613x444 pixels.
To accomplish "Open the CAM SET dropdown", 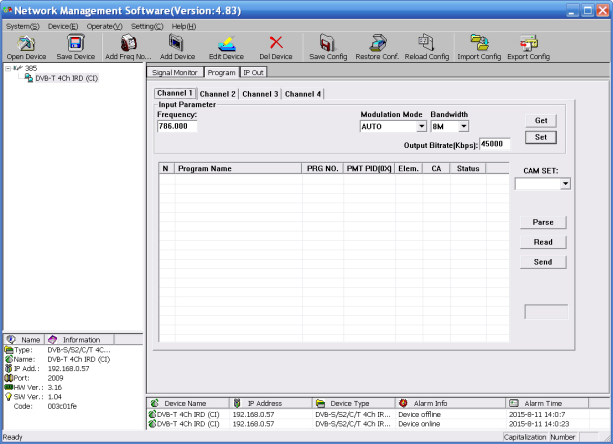I will point(565,184).
